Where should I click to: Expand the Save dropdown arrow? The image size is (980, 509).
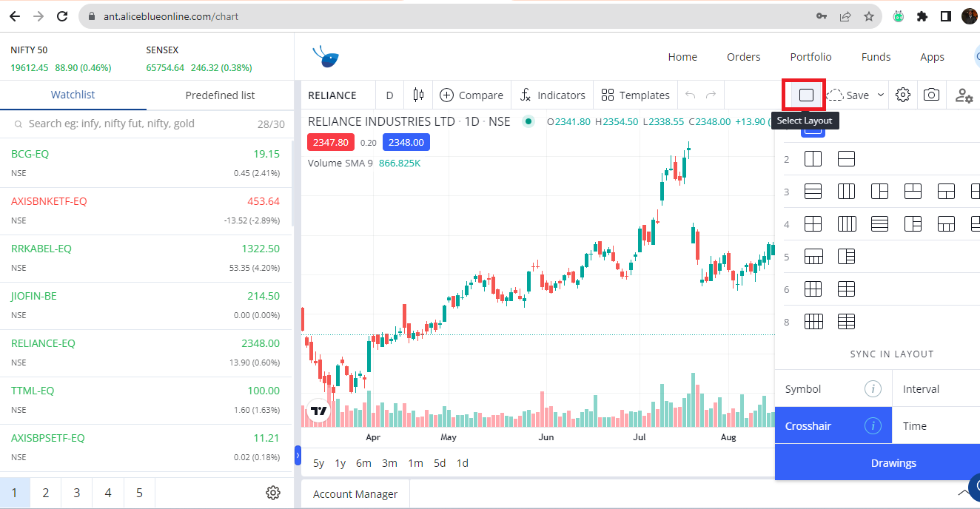881,95
